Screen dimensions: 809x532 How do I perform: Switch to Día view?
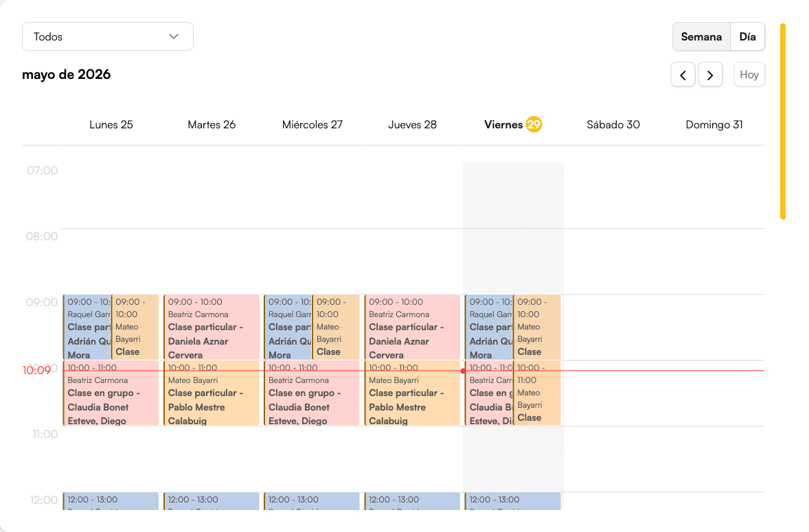[x=747, y=36]
